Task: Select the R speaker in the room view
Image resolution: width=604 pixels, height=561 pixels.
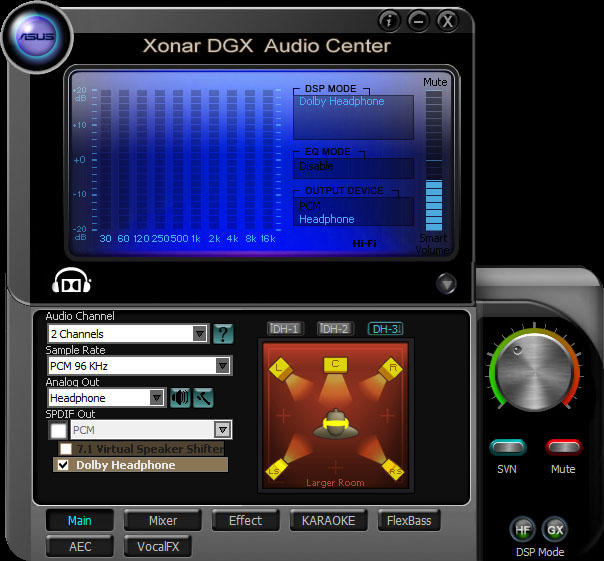Action: pos(391,369)
